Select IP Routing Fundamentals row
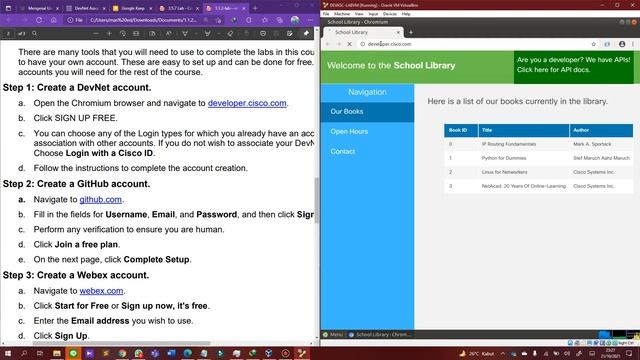640x360 pixels. tap(538, 144)
